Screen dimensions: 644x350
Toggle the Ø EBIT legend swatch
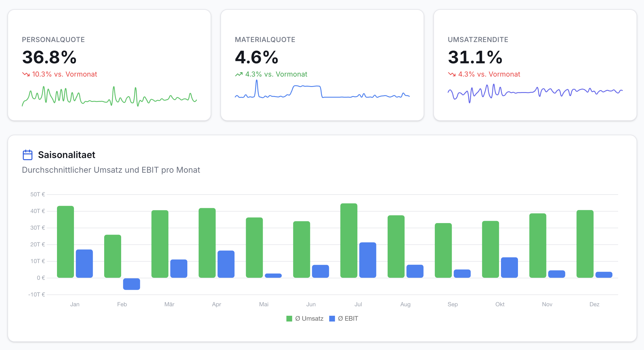(x=332, y=319)
